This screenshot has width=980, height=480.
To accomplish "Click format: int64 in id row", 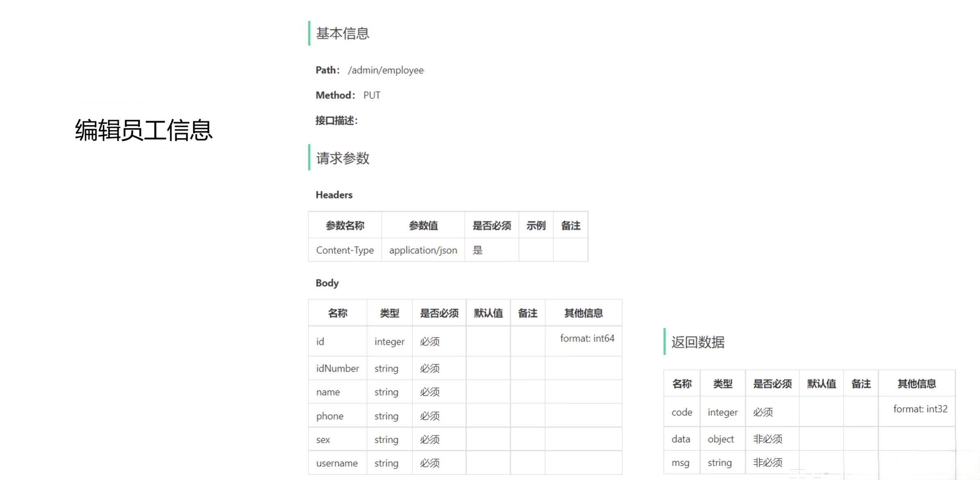I will [587, 338].
